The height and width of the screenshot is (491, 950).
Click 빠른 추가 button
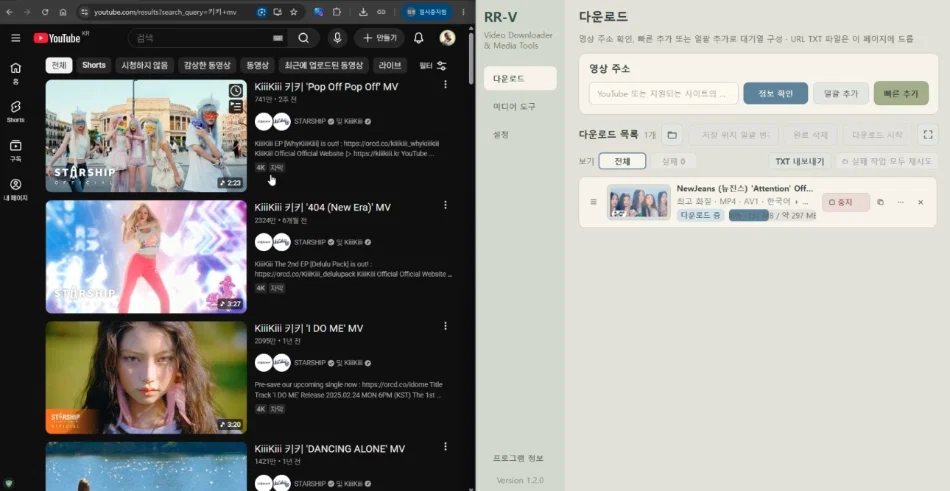click(901, 93)
